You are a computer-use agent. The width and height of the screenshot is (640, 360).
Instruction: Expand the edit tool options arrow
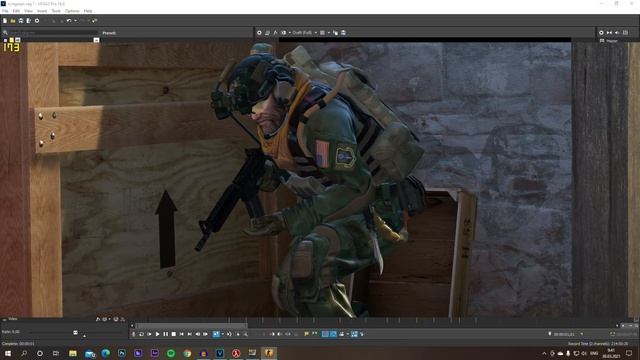coord(222,334)
